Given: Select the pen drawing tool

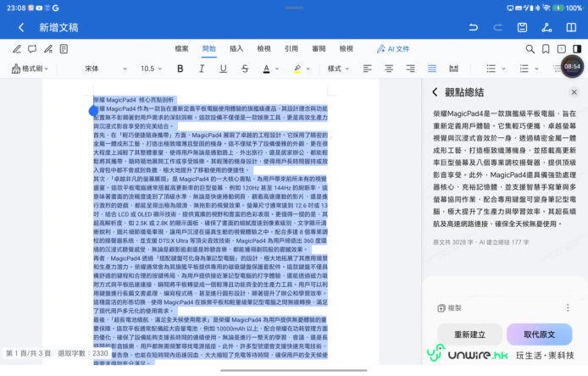Looking at the screenshot, I should pyautogui.click(x=16, y=49).
